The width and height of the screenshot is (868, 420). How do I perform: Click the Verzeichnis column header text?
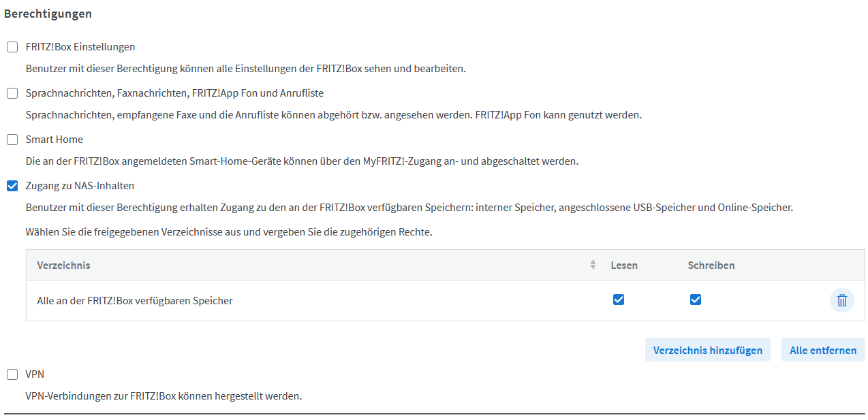coord(63,265)
